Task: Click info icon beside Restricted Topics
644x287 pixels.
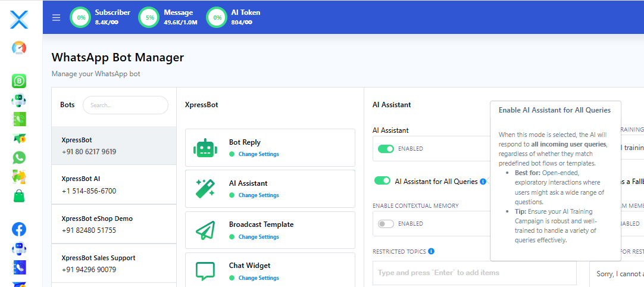Action: 431,251
